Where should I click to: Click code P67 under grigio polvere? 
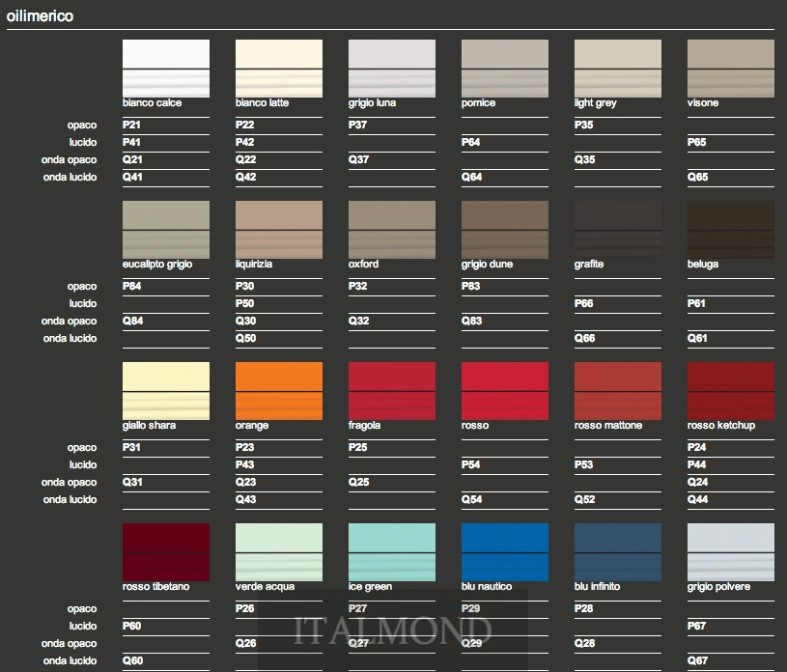coord(696,626)
